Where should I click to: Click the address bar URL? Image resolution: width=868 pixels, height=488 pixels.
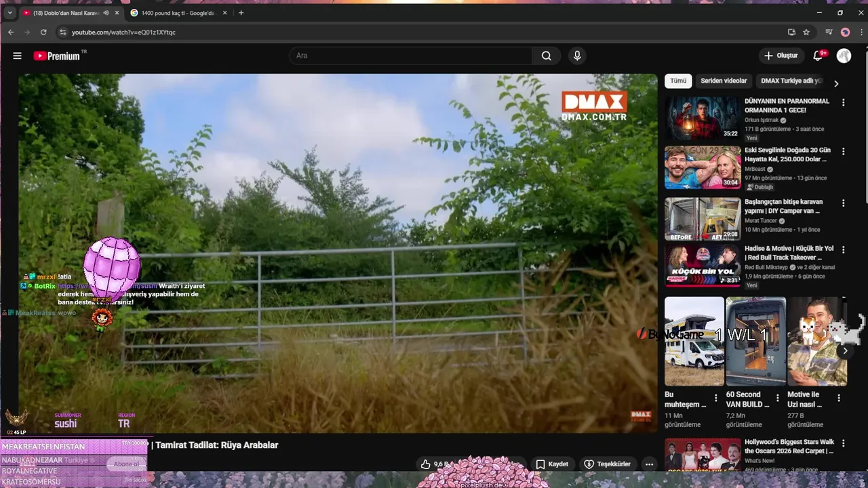pyautogui.click(x=123, y=32)
